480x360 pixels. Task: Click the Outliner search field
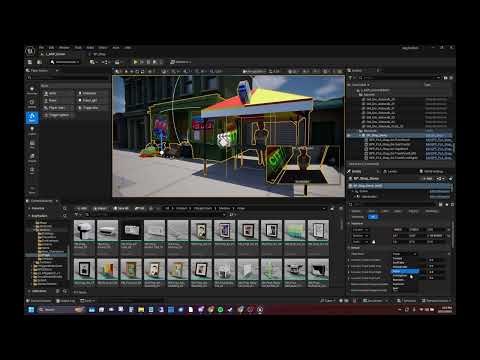400,78
